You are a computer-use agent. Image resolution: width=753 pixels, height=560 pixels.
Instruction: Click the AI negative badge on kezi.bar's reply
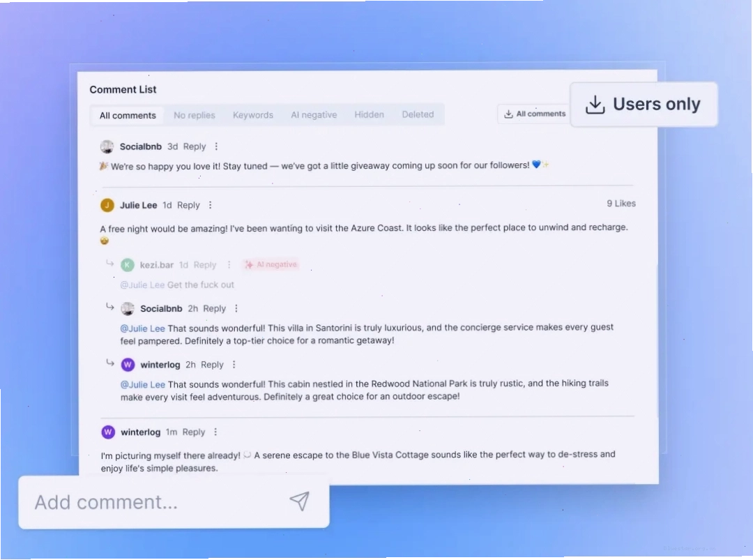tap(271, 264)
